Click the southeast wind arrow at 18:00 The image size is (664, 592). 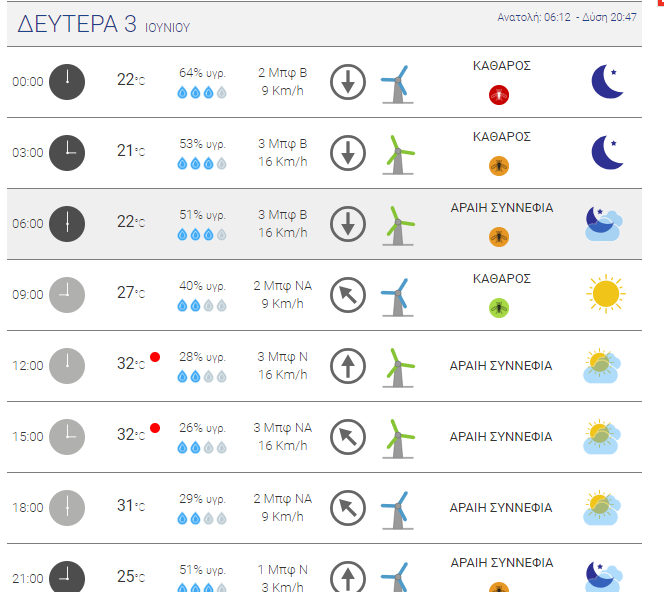pyautogui.click(x=348, y=508)
